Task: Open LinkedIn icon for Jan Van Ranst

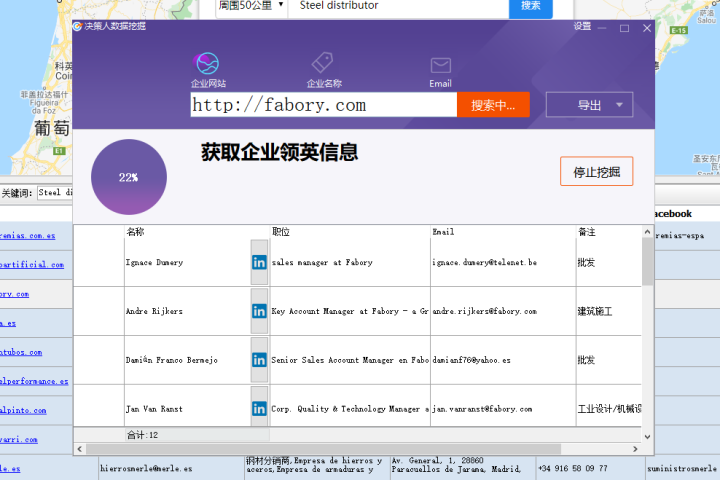Action: coord(259,409)
